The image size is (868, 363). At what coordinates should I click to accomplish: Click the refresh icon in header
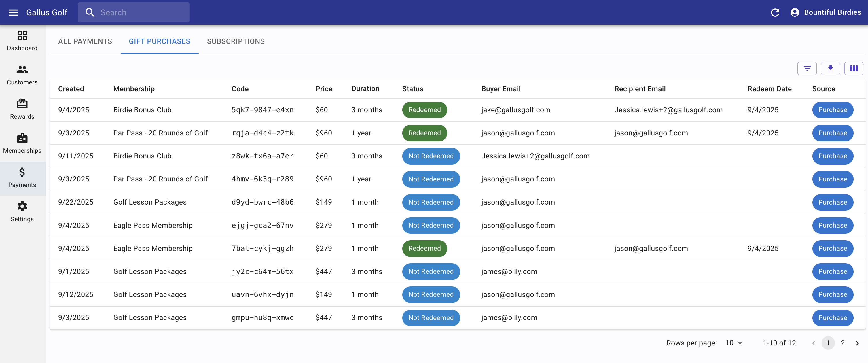(x=775, y=12)
